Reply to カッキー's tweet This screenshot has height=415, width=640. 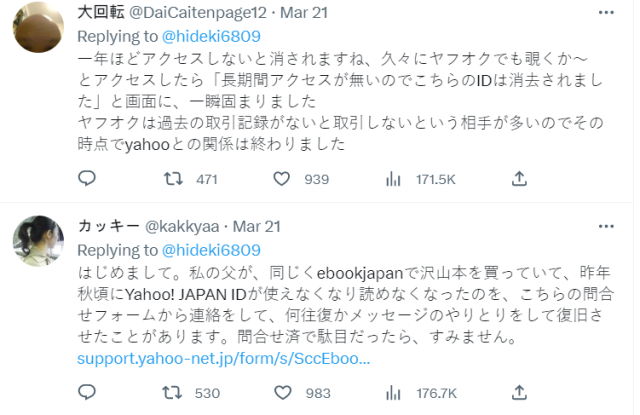pyautogui.click(x=87, y=393)
